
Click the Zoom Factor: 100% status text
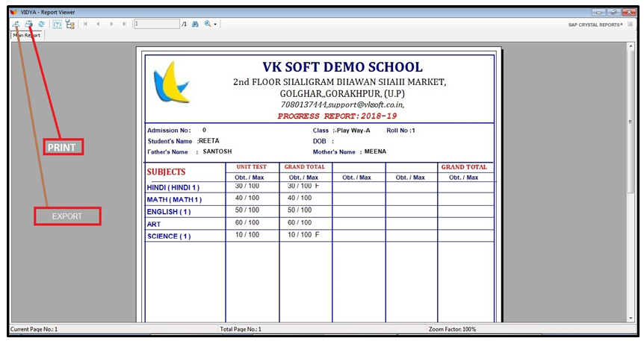point(452,329)
